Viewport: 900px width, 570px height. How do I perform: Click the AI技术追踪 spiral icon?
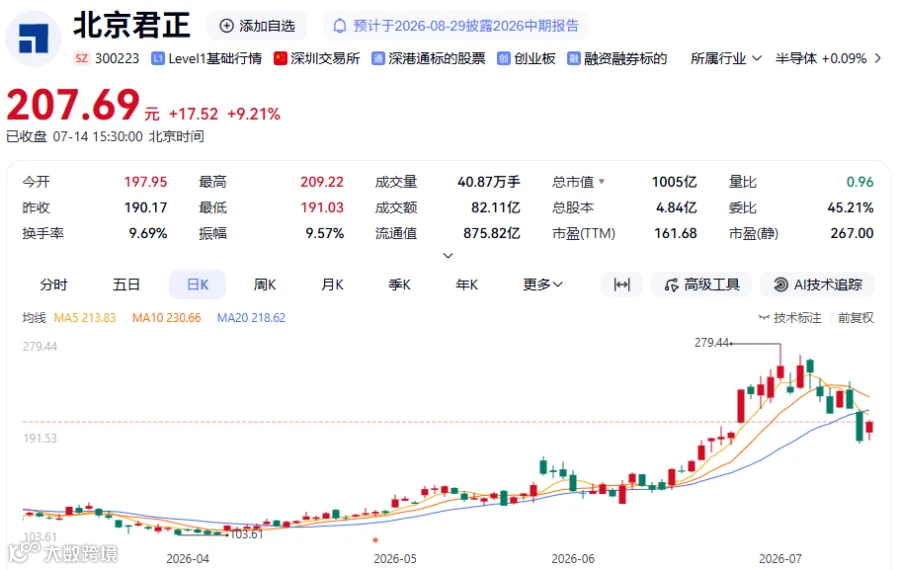781,285
